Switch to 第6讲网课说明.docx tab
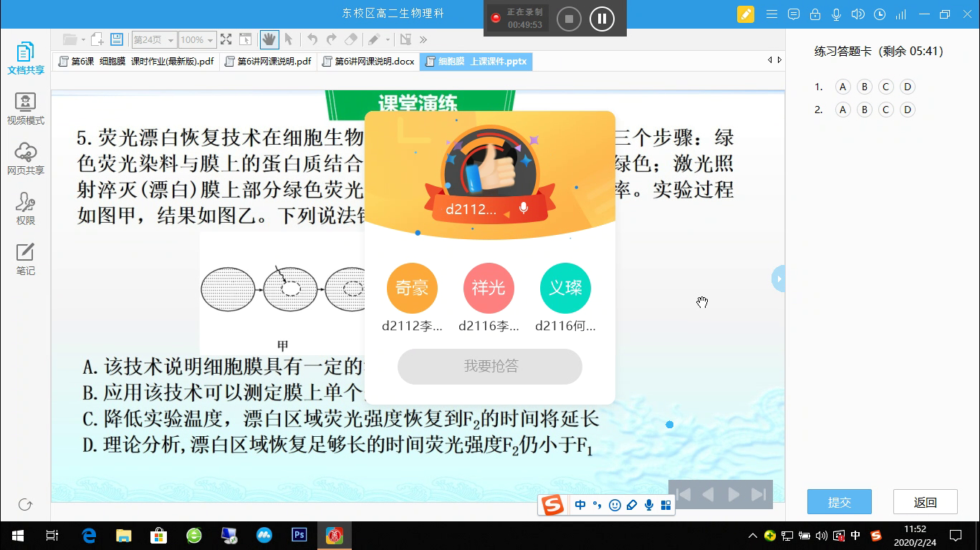Viewport: 980px width, 550px height. 368,62
